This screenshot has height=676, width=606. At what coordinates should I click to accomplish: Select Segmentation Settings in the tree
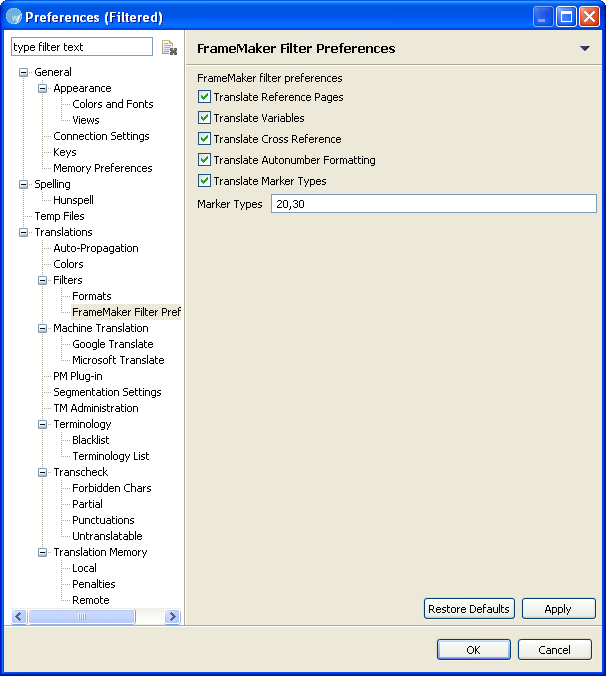107,392
